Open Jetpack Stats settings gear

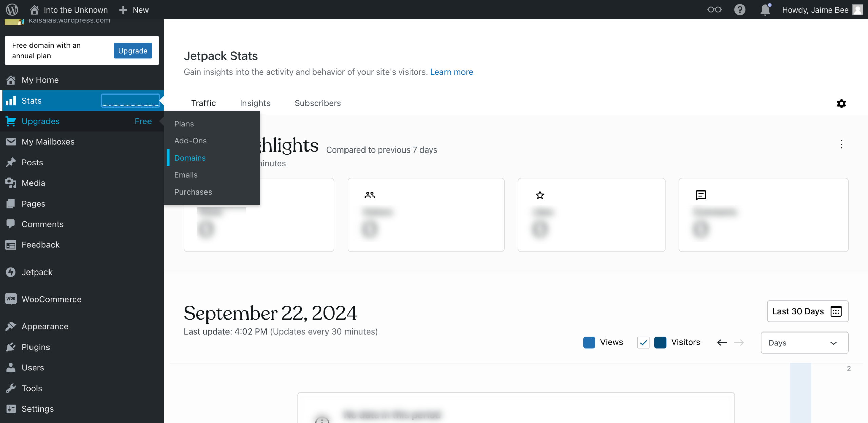click(x=841, y=103)
